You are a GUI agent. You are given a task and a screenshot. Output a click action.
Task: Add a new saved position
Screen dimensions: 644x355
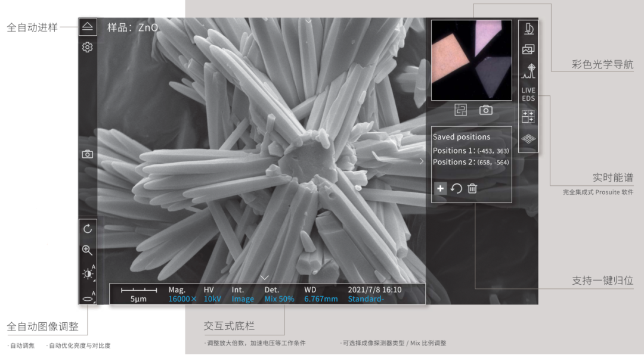click(440, 189)
